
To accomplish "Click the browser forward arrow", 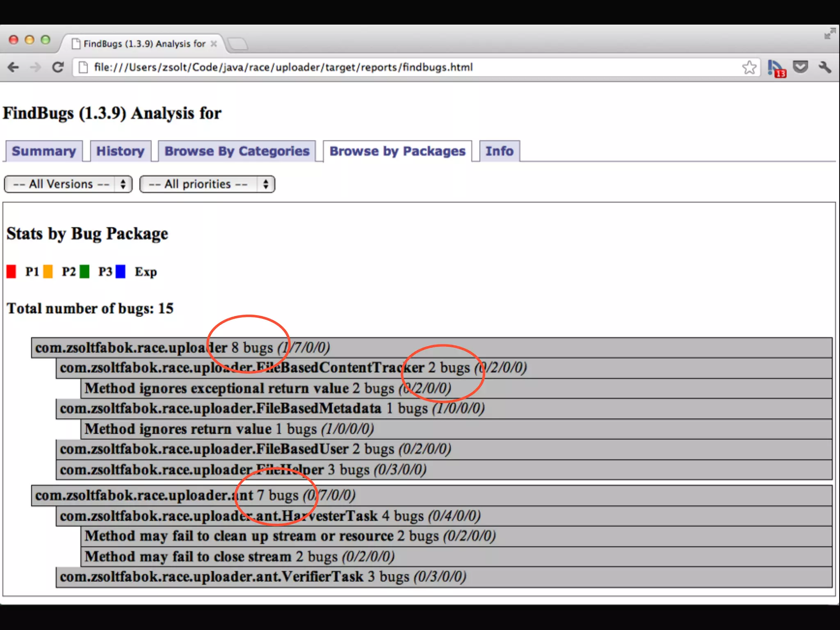I will pyautogui.click(x=36, y=67).
